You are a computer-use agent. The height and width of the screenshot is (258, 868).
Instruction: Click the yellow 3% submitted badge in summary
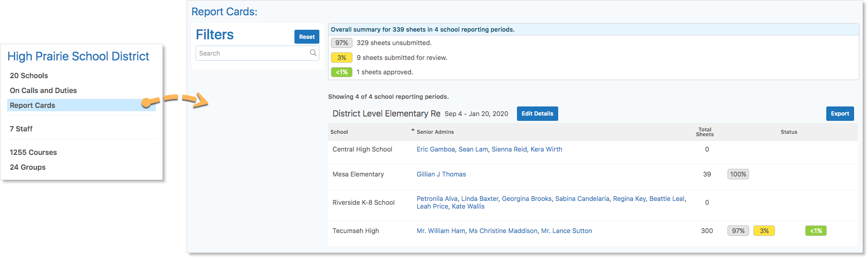[341, 58]
